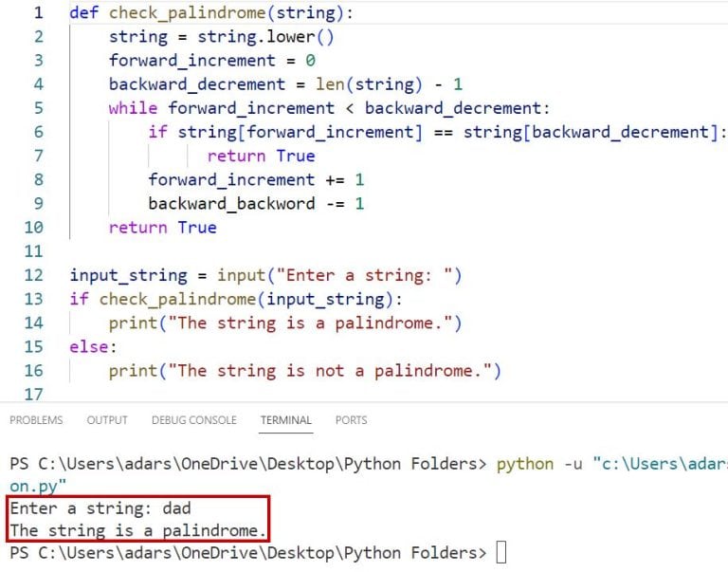
Task: Click line number 10 in gutter
Action: click(33, 228)
